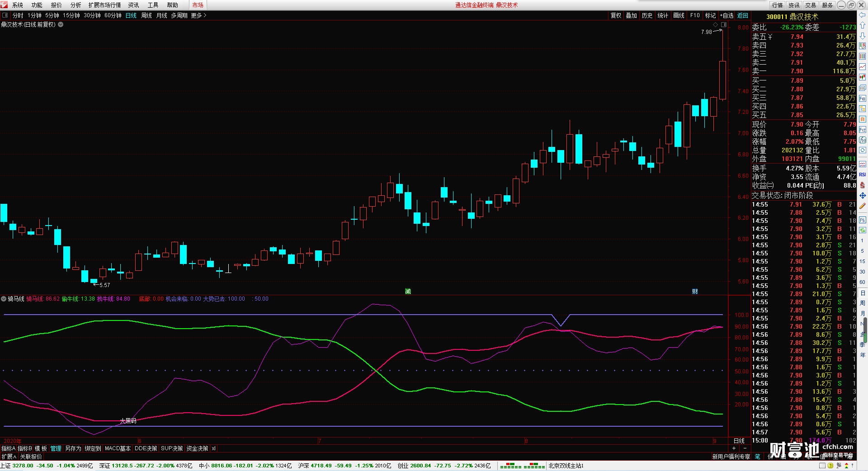868x471 pixels.
Task: Select the RSI indicator icon in sidebar
Action: click(x=863, y=174)
